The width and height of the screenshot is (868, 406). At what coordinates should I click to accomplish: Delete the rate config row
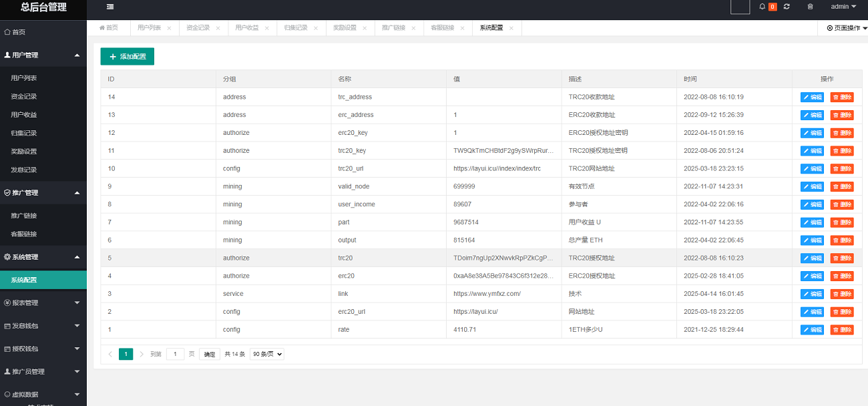[x=842, y=330]
